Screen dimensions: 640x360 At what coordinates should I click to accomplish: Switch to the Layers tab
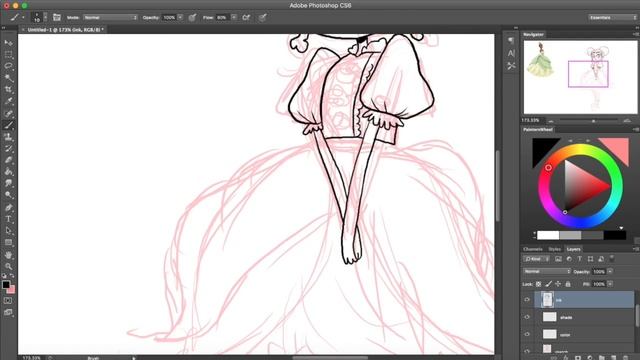573,249
